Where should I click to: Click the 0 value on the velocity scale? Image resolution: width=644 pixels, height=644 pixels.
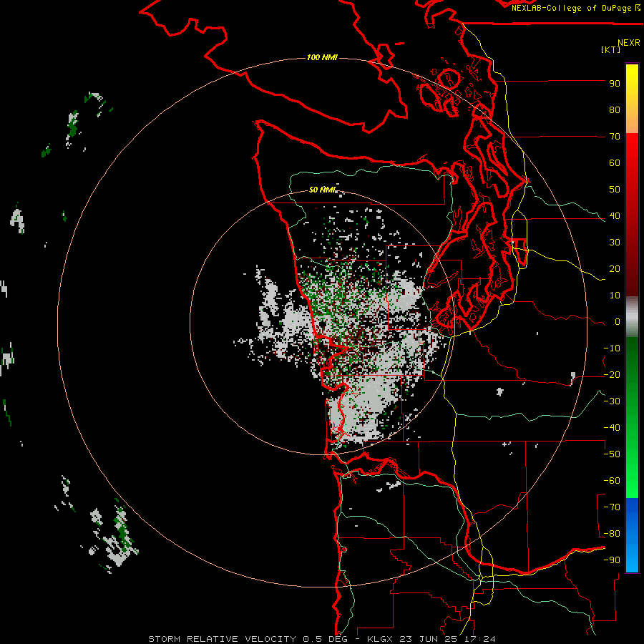coord(618,321)
